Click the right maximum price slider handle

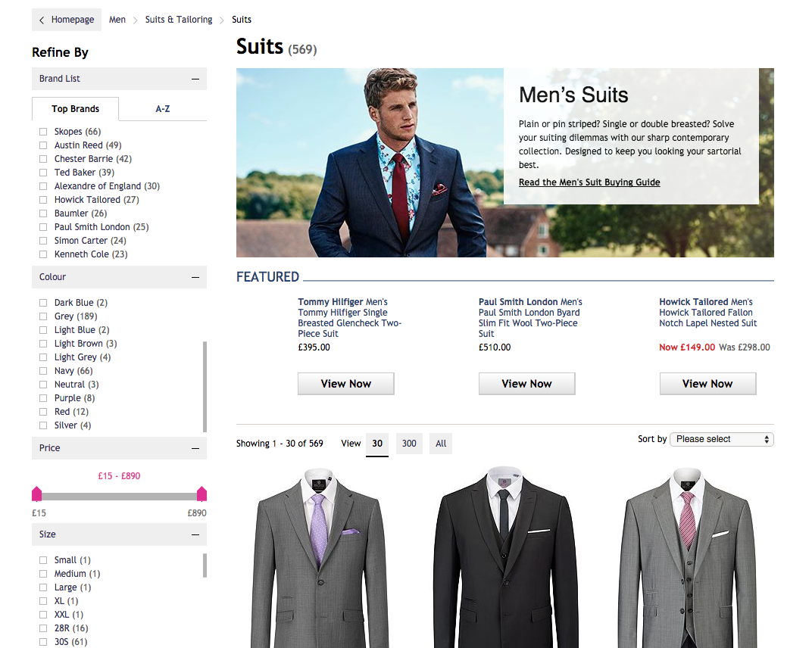click(x=201, y=494)
